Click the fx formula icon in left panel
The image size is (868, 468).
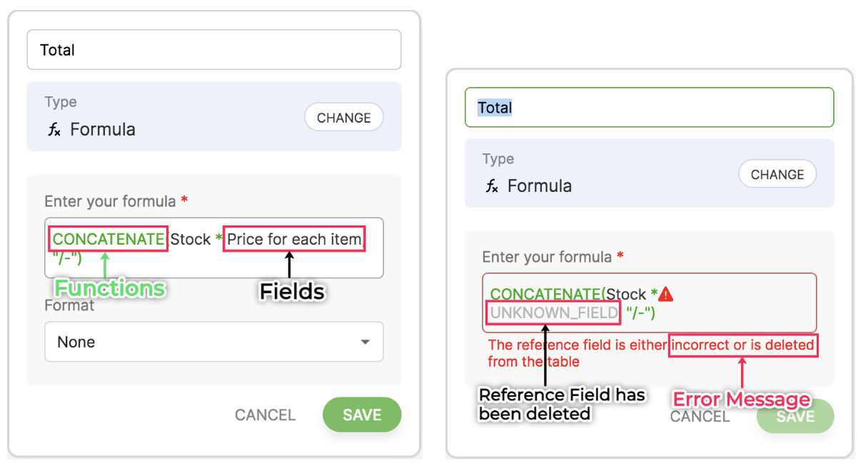(54, 130)
